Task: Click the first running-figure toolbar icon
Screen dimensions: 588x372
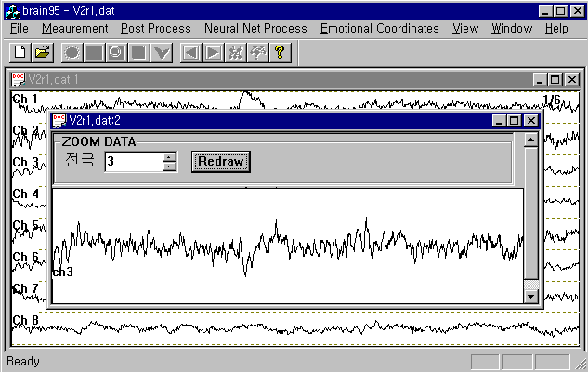Action: pos(235,53)
